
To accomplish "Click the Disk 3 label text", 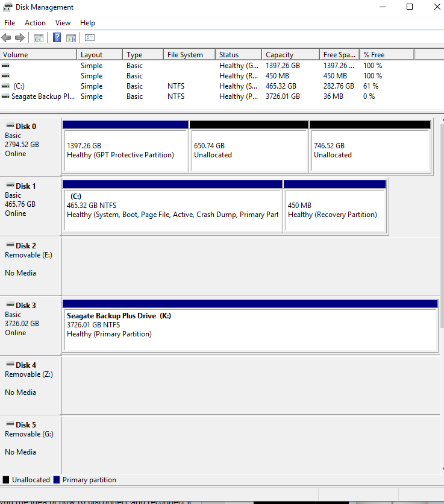I will click(26, 306).
